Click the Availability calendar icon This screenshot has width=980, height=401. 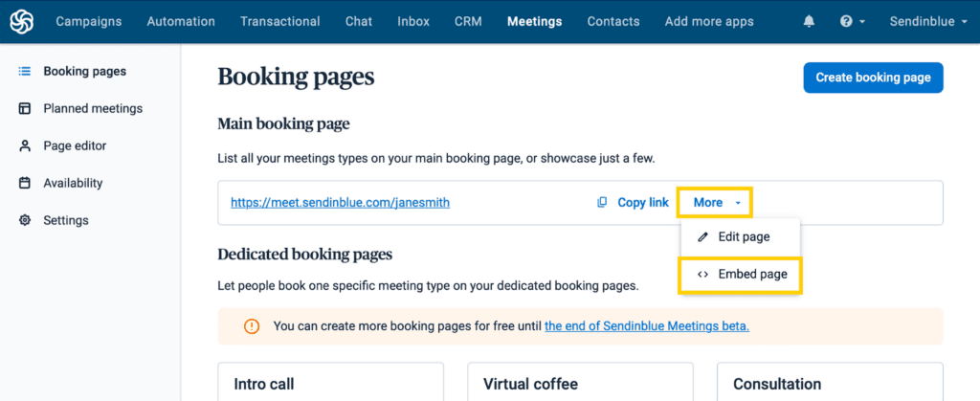(25, 184)
